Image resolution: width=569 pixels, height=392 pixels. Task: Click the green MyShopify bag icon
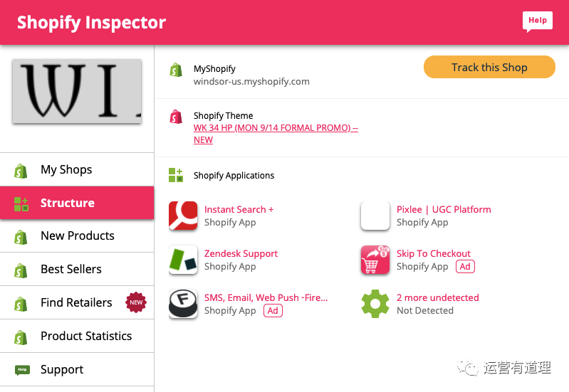(176, 70)
